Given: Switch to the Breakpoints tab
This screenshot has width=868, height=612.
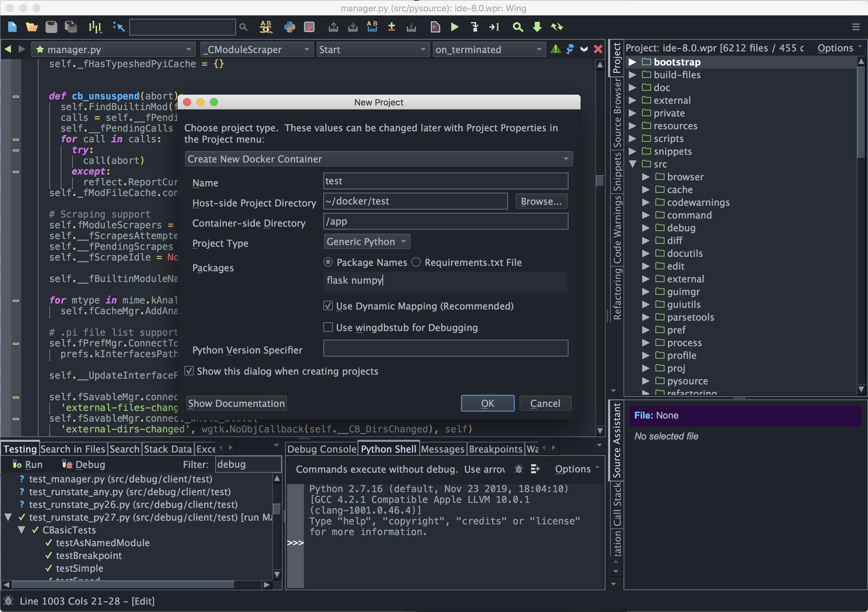Looking at the screenshot, I should click(496, 449).
